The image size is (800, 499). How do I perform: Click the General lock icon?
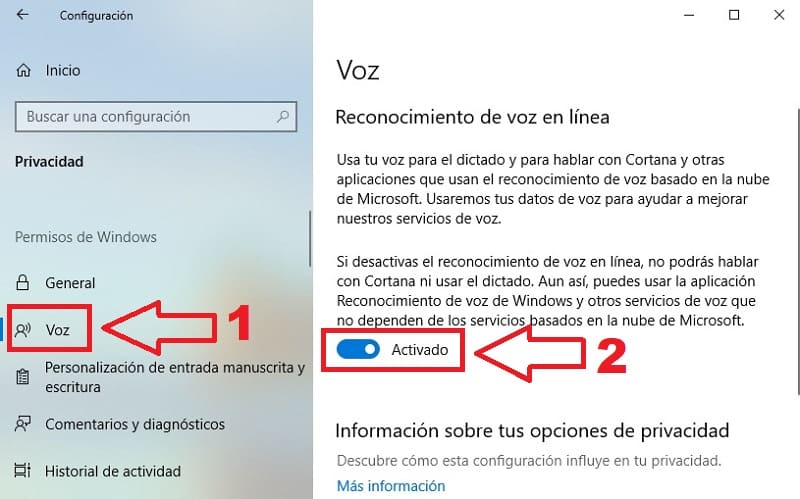point(22,283)
